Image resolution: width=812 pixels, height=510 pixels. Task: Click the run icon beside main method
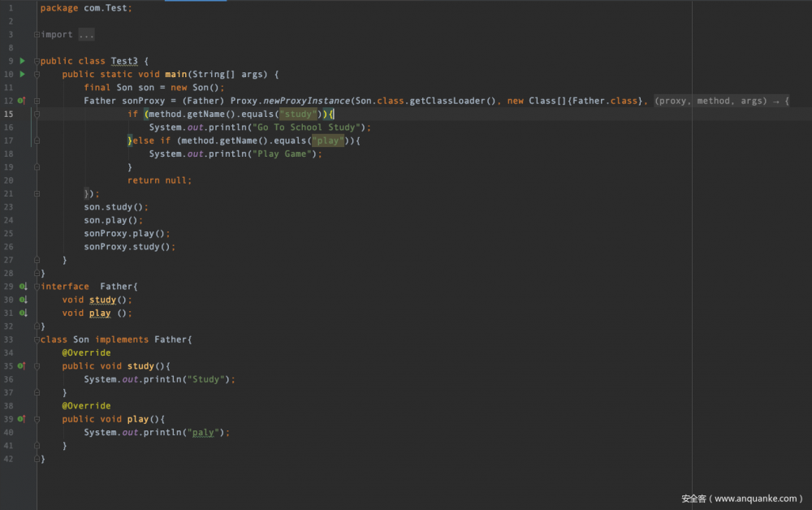[x=22, y=74]
